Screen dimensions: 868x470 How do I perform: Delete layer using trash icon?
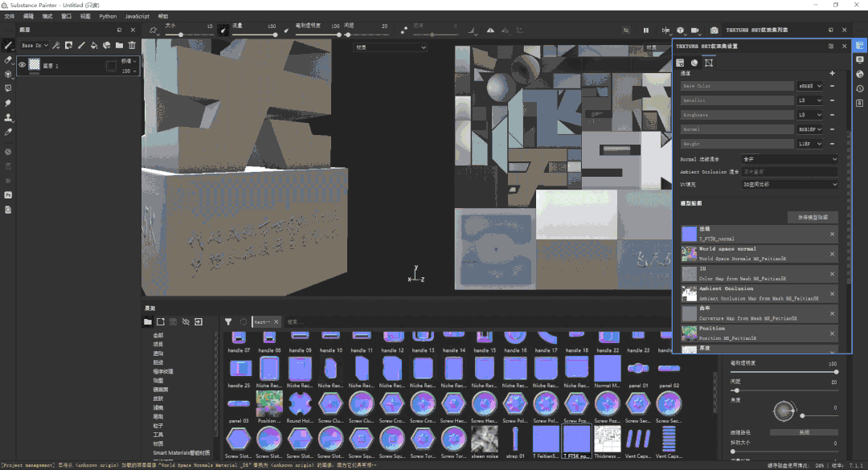click(x=132, y=46)
